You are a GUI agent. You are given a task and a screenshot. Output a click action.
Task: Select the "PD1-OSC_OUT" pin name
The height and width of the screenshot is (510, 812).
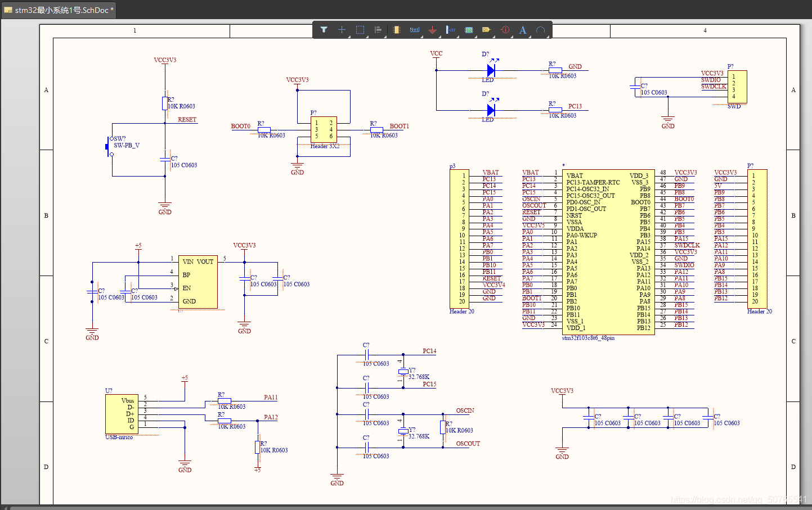click(586, 209)
